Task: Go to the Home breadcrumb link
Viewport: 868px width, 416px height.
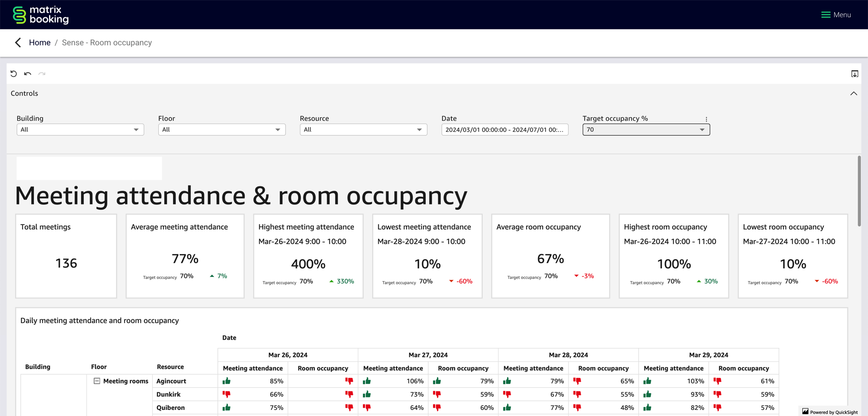Action: (x=39, y=43)
